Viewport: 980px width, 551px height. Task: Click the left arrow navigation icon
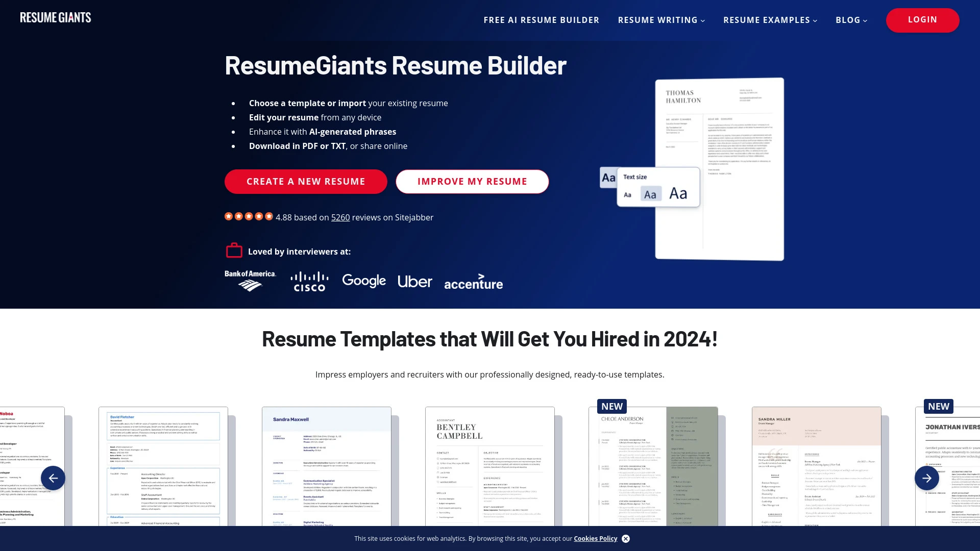coord(53,478)
